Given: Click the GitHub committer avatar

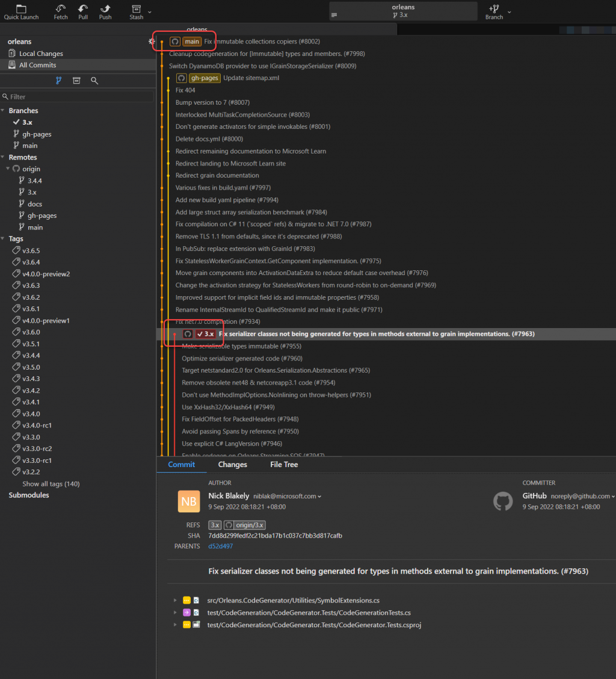Looking at the screenshot, I should pos(503,501).
